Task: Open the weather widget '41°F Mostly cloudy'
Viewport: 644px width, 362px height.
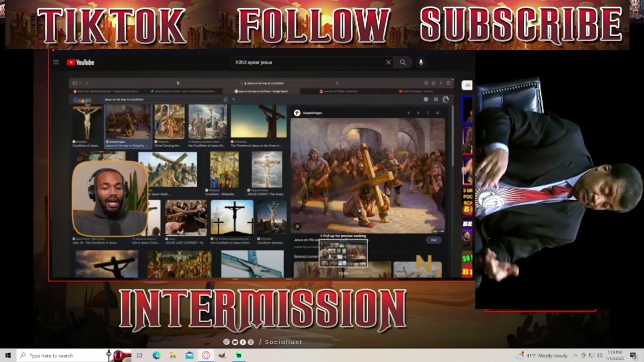Action: click(542, 355)
